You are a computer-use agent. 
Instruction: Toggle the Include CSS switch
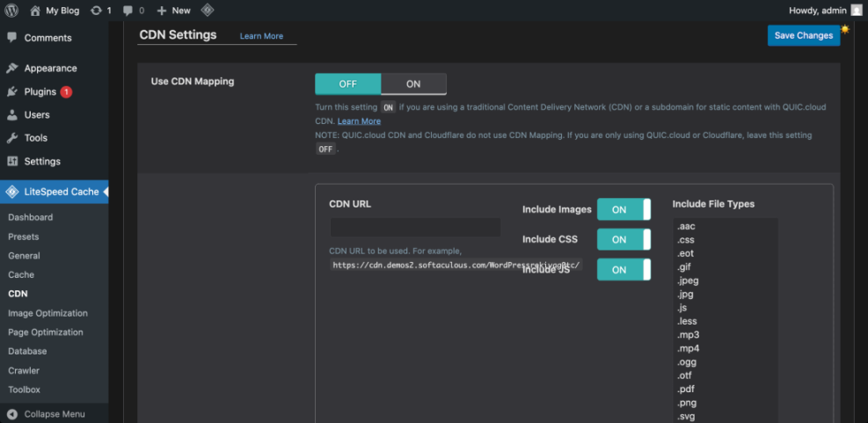(624, 240)
